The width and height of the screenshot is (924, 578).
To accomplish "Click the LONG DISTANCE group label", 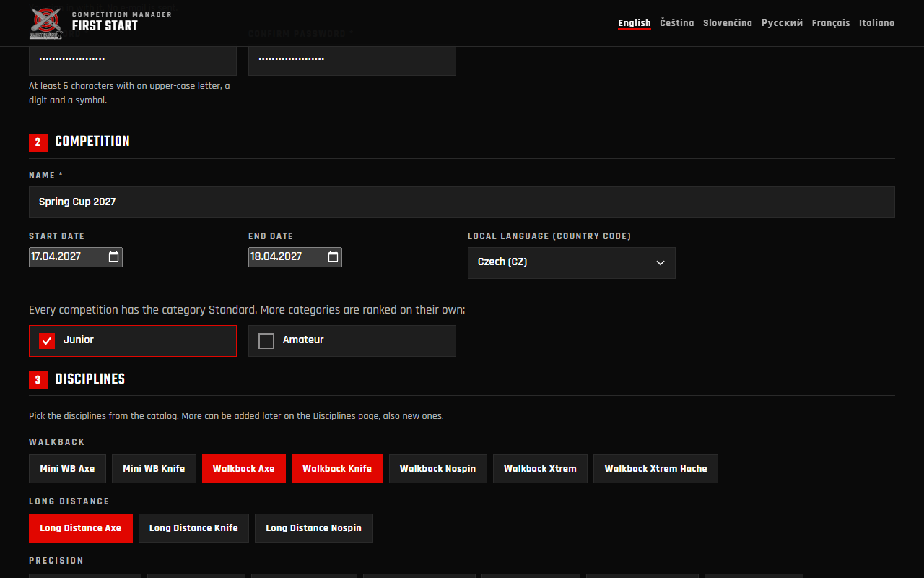I will pyautogui.click(x=69, y=501).
